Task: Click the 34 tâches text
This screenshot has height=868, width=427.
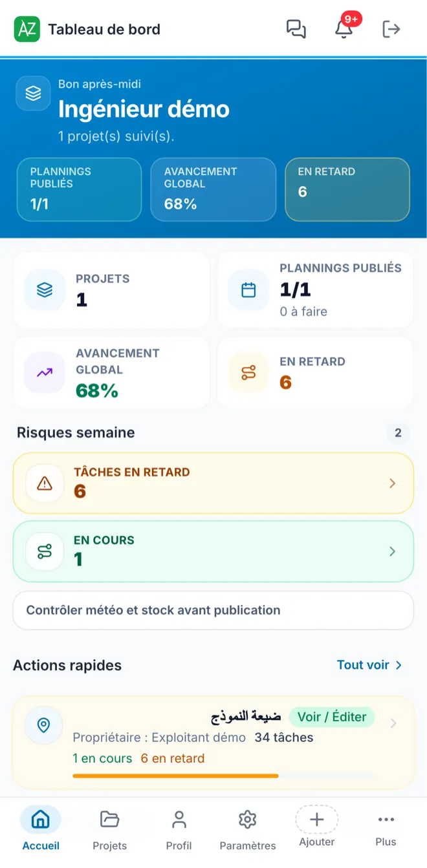Action: click(284, 737)
